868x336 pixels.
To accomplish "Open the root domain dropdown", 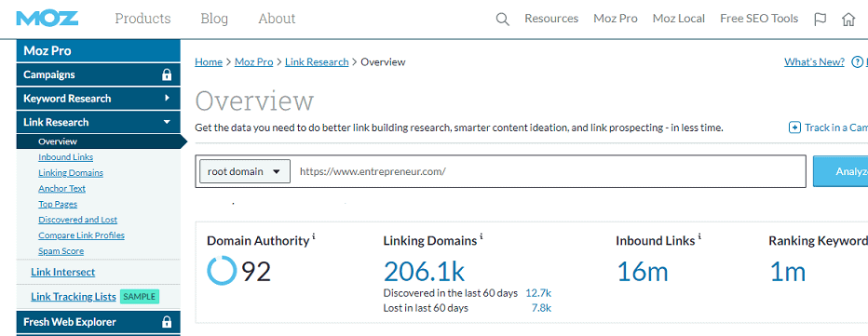I will [245, 171].
